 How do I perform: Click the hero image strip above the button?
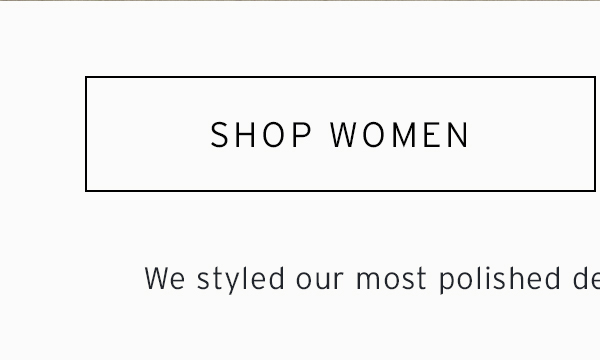(300, 0)
